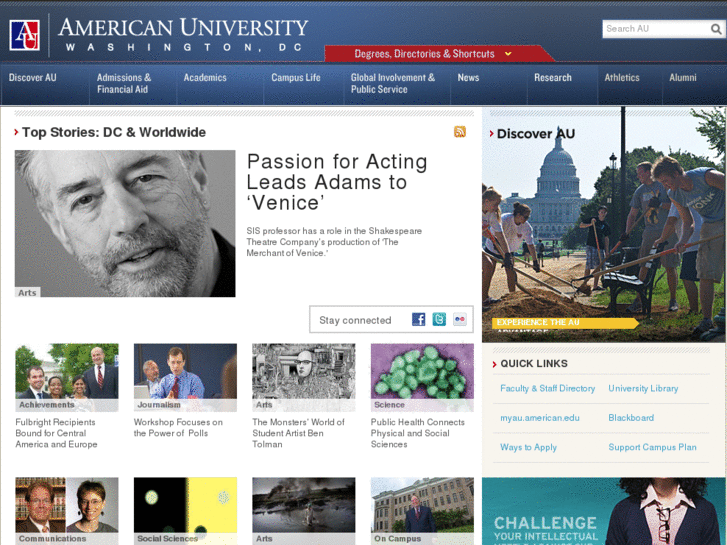Open the Alumni menu
Image resolution: width=727 pixels, height=545 pixels.
[x=682, y=77]
